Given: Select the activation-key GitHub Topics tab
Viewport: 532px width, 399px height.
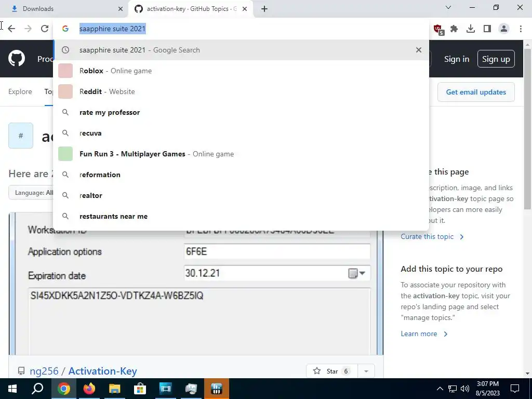Looking at the screenshot, I should pos(191,9).
